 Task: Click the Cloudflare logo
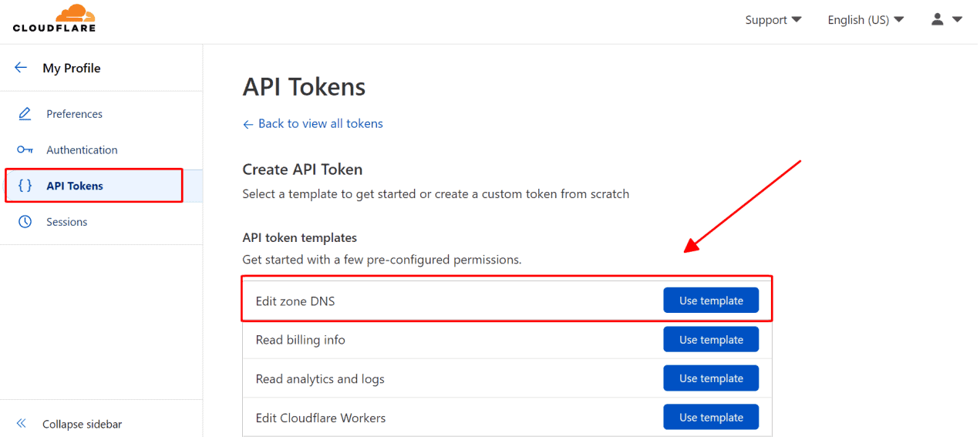54,18
